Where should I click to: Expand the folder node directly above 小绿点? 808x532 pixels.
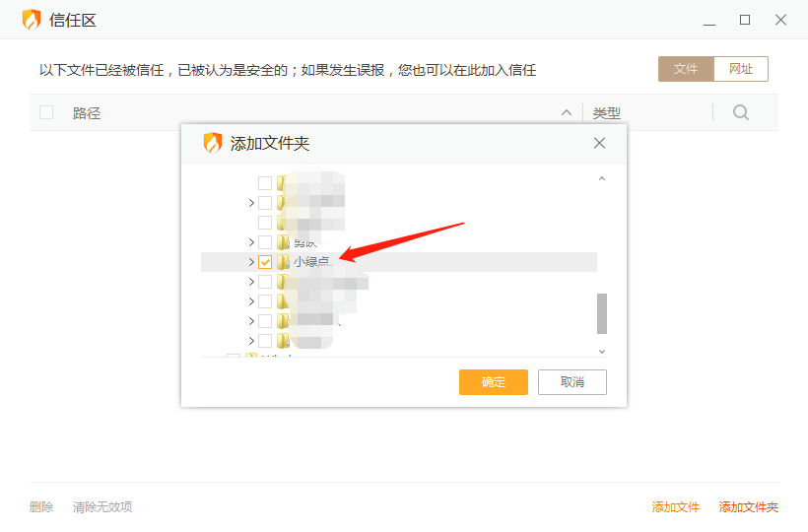tap(251, 242)
